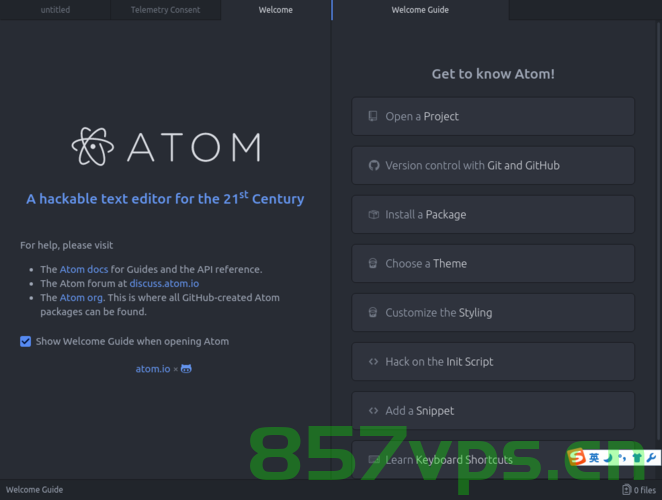The height and width of the screenshot is (500, 662).
Task: Open the wrench settings in input method bar
Action: click(651, 458)
